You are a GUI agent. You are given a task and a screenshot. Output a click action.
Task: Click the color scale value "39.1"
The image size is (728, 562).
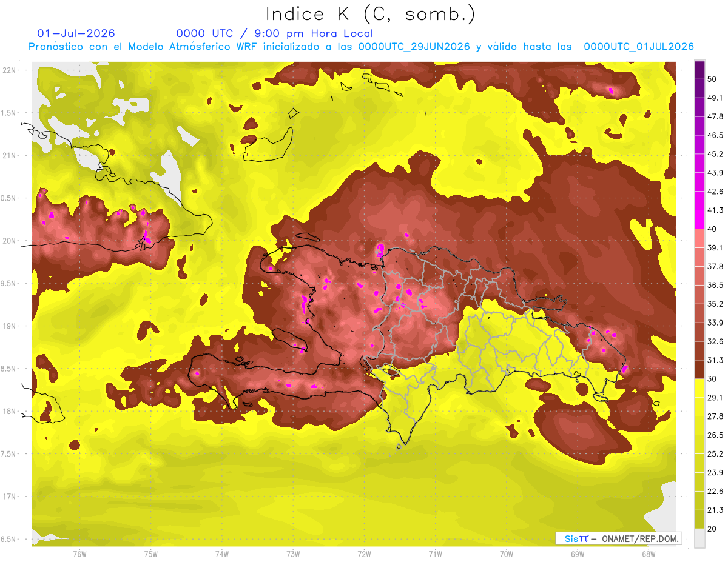[x=715, y=247]
